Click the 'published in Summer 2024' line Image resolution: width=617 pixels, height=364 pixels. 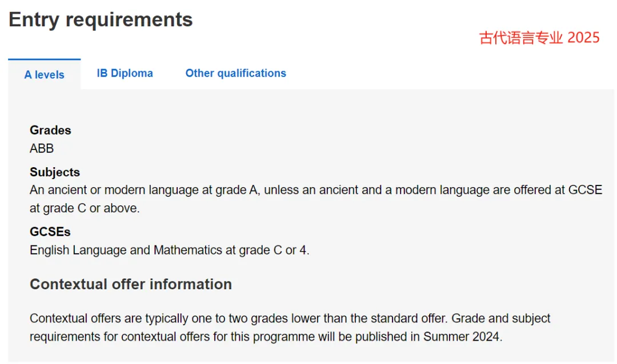[x=266, y=337]
